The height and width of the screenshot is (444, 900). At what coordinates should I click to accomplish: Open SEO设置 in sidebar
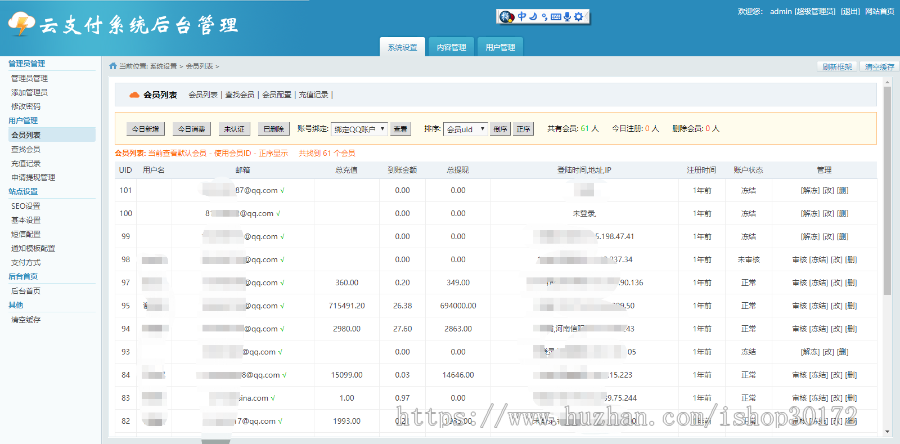pos(26,206)
